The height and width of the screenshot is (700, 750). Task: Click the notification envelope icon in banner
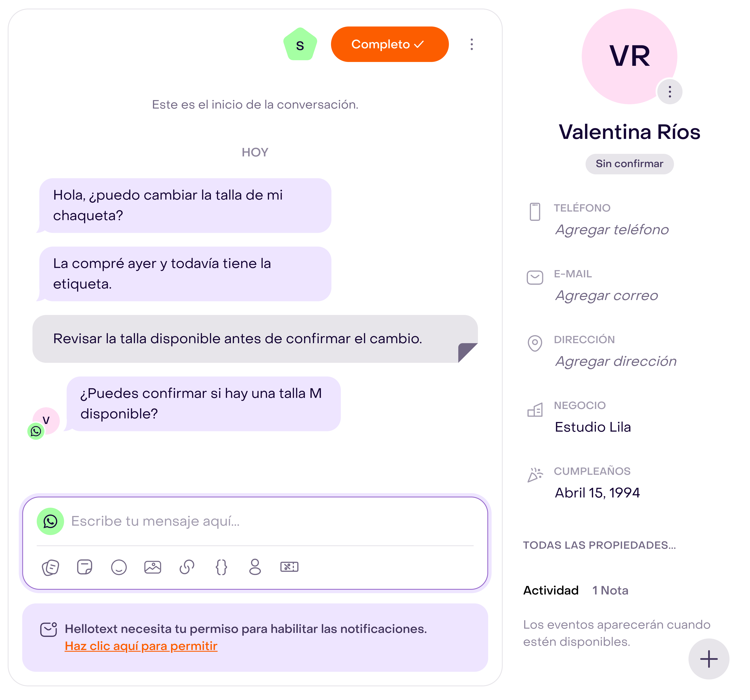(x=49, y=629)
